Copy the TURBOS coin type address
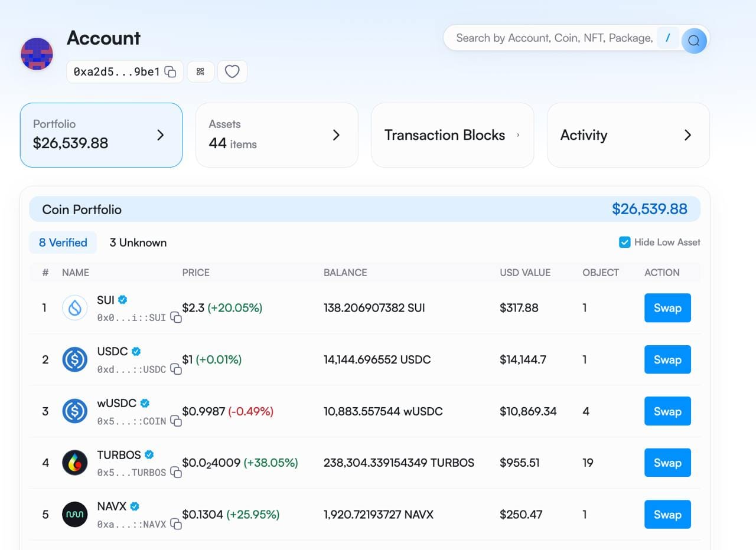The width and height of the screenshot is (756, 550). tap(176, 472)
